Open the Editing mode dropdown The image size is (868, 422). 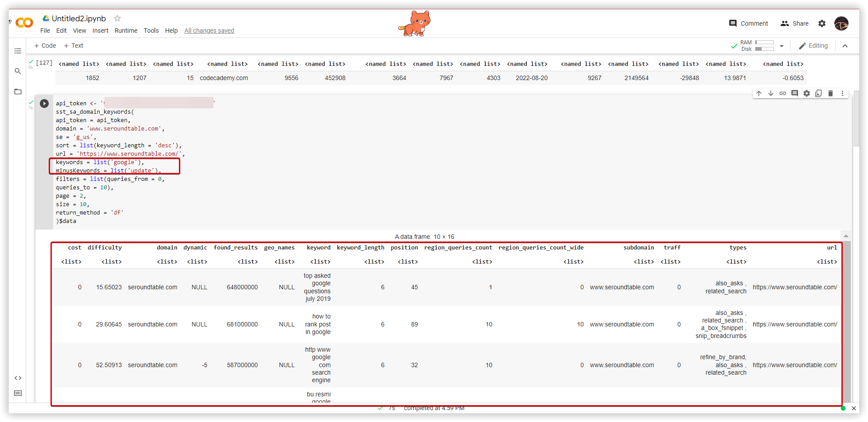point(813,45)
